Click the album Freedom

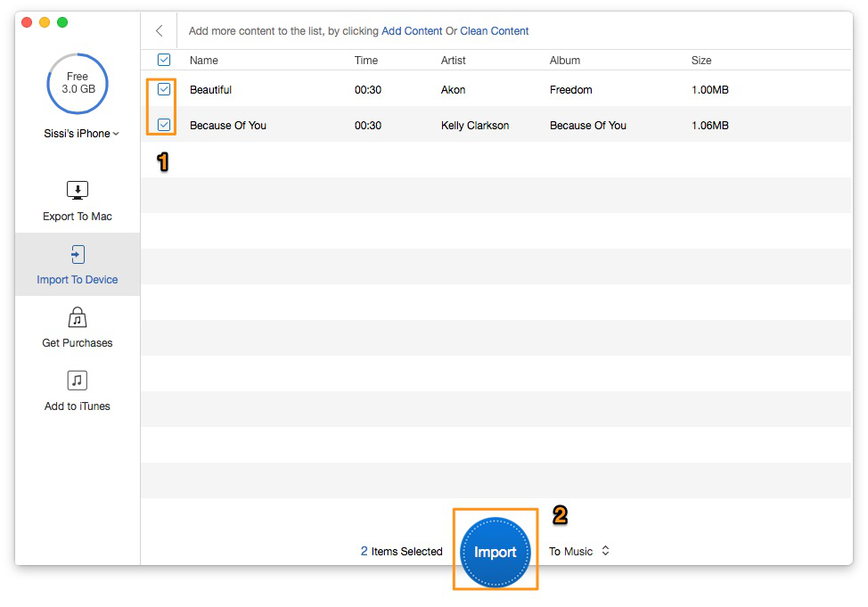click(570, 90)
